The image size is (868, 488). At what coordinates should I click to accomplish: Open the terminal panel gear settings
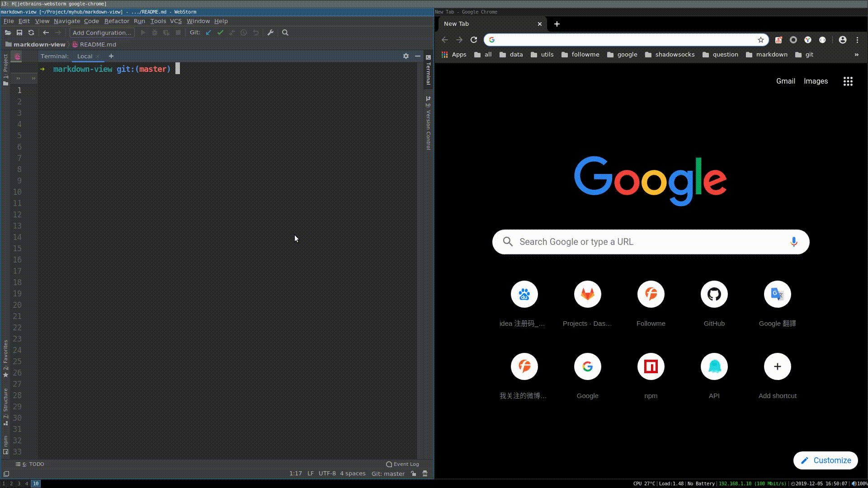[x=406, y=56]
